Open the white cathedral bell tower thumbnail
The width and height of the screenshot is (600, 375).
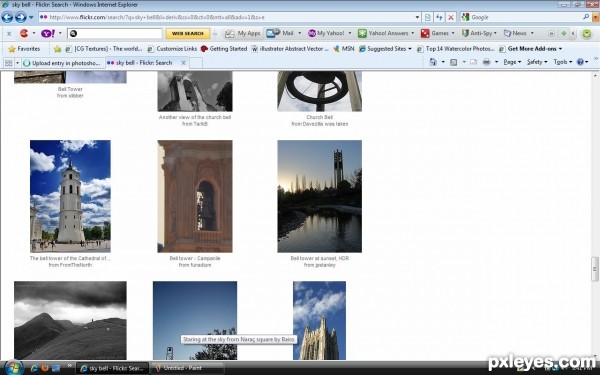pyautogui.click(x=70, y=196)
